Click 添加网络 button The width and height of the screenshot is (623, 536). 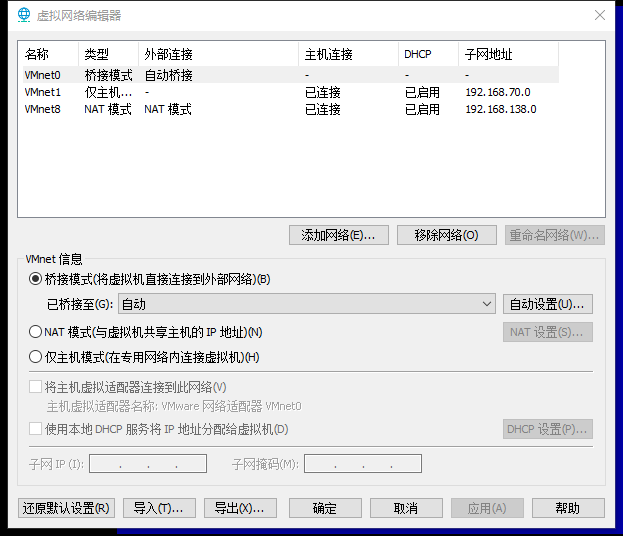tap(338, 235)
